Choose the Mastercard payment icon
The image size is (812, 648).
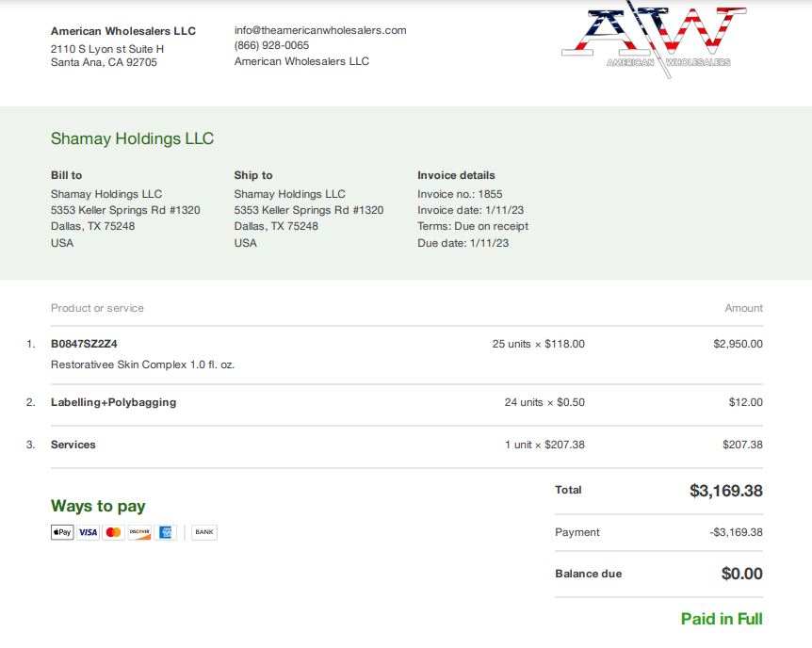tap(113, 532)
